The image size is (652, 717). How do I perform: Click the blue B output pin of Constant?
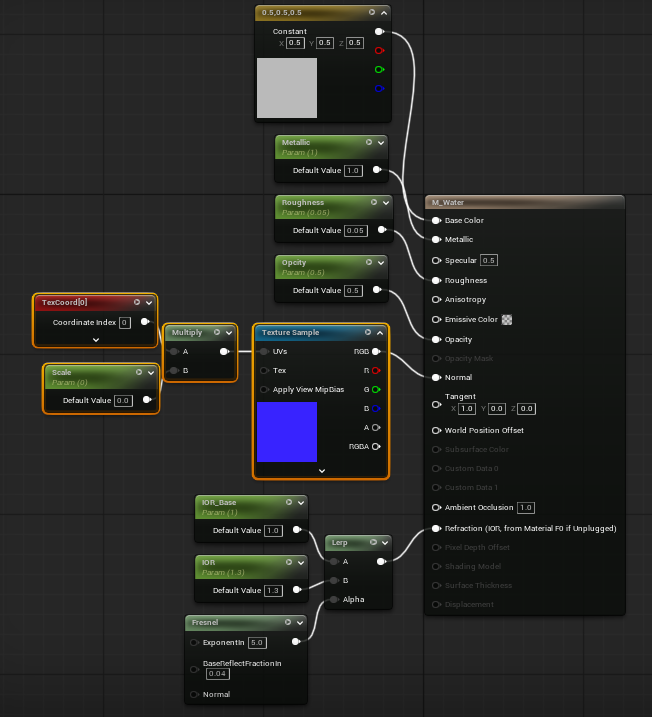click(379, 89)
